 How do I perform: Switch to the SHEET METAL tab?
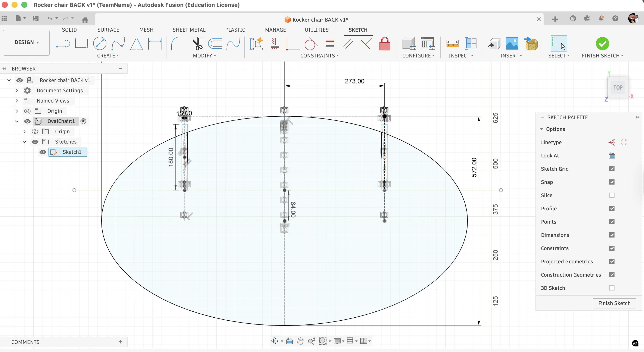189,30
